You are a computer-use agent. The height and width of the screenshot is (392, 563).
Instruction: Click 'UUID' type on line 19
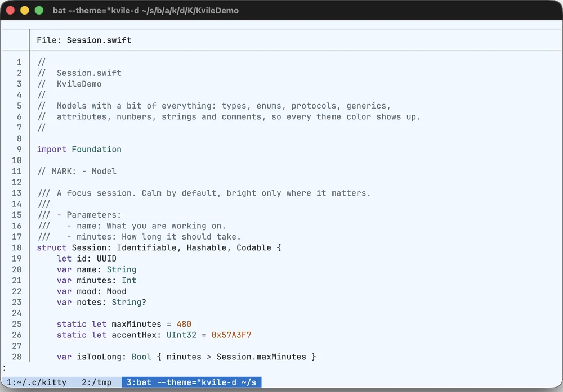click(x=106, y=259)
